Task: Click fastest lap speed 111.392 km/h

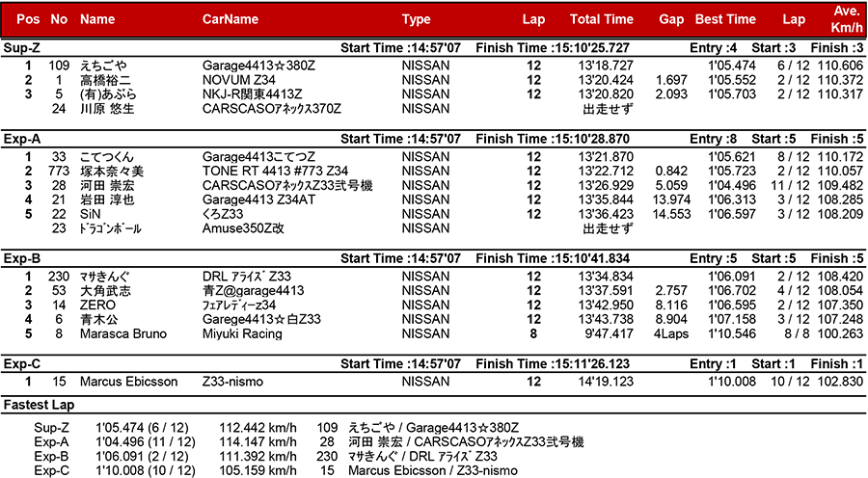Action: coord(258,457)
